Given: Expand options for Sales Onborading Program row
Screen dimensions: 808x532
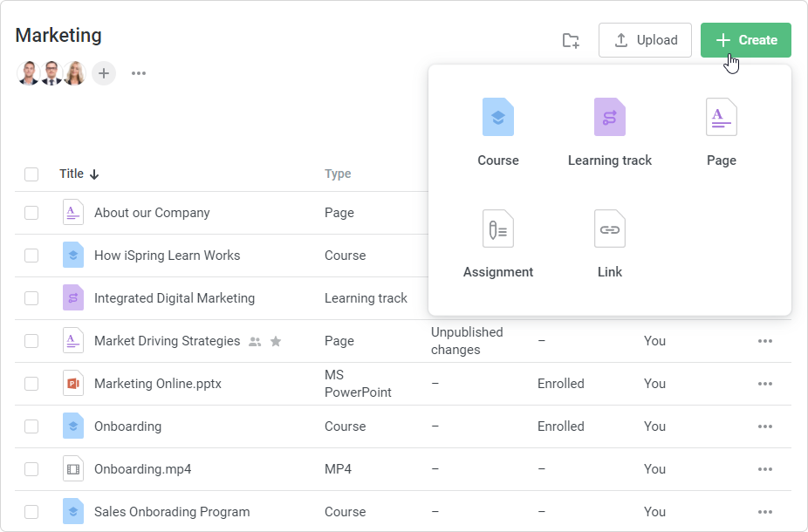Looking at the screenshot, I should [x=765, y=512].
